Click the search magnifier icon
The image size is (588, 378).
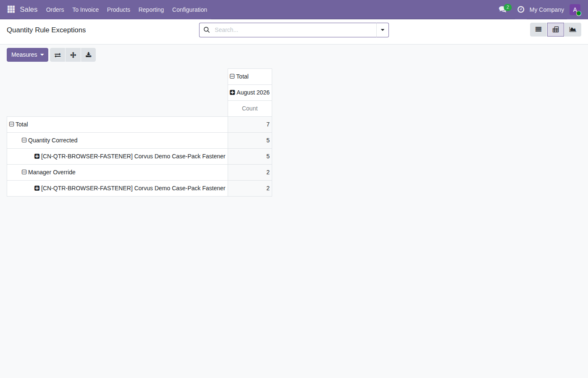207,30
